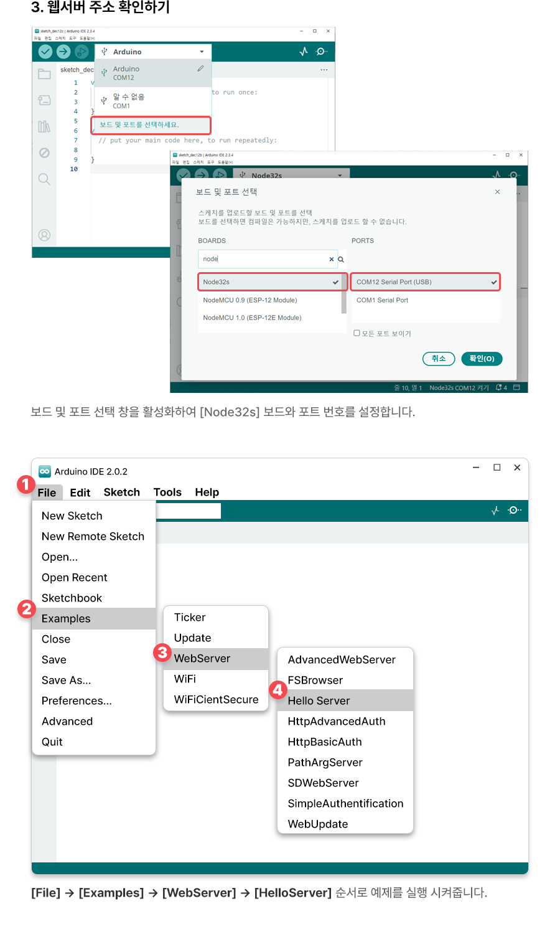Click the Verify checkmark icon in first IDE
This screenshot has height=939, width=560.
[x=45, y=52]
